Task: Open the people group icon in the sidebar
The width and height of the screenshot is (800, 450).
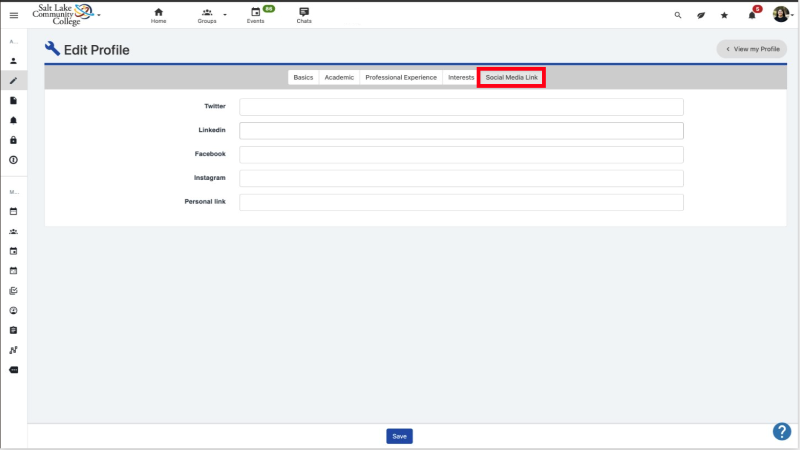Action: pos(14,231)
